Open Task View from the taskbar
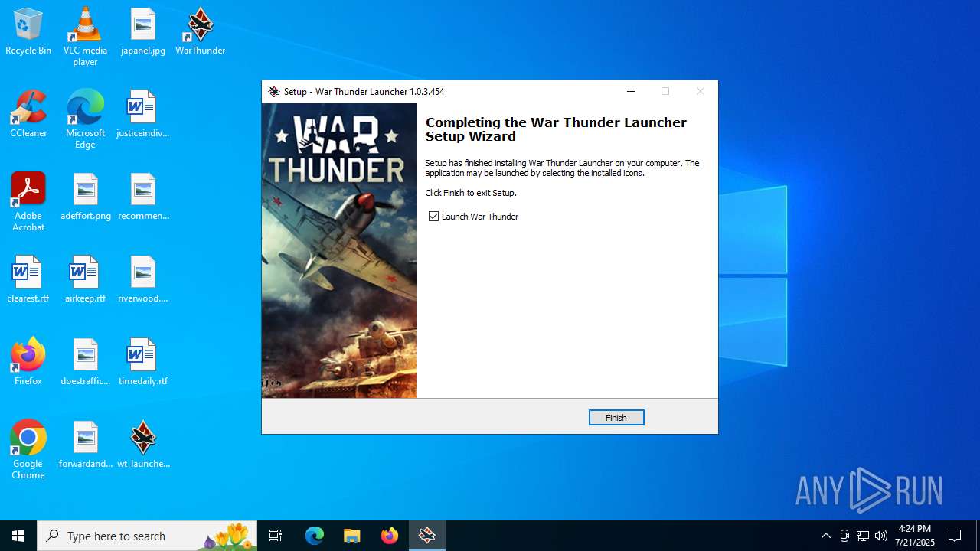This screenshot has height=551, width=980. [x=276, y=536]
